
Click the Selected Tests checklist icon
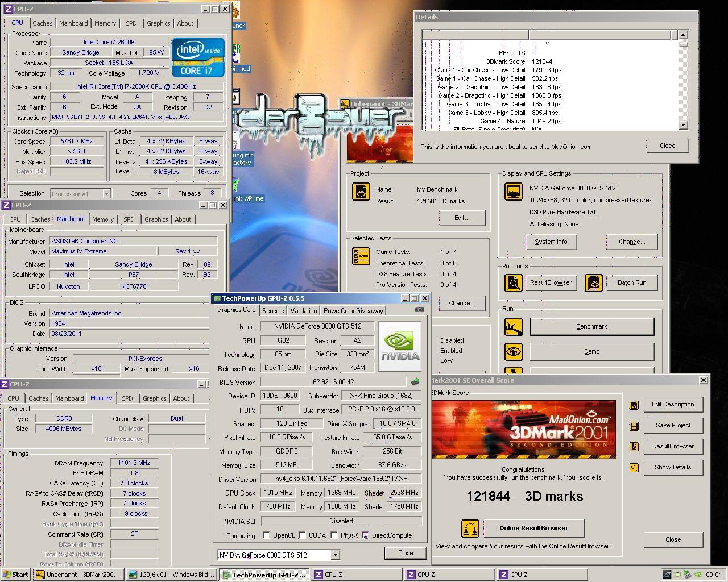point(361,256)
